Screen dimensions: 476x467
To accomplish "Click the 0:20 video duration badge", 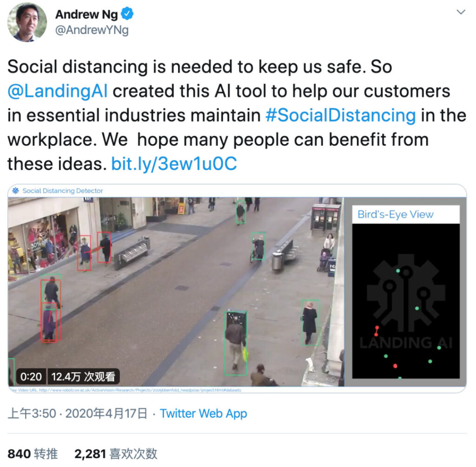I will pos(31,376).
